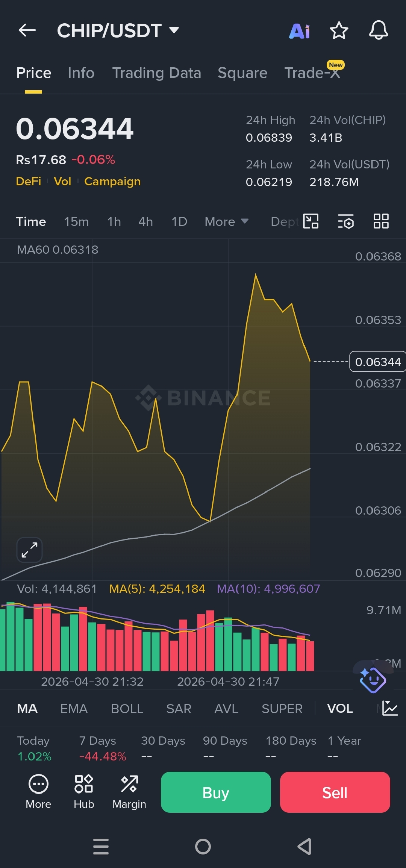Select the 4h interval
406x868 pixels.
(x=145, y=221)
